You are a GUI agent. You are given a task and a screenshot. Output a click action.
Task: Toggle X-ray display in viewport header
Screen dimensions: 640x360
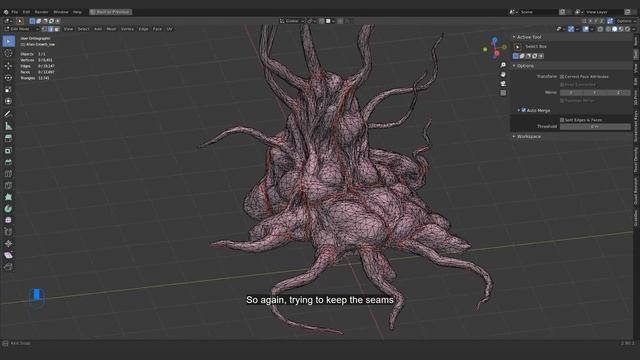coord(600,29)
